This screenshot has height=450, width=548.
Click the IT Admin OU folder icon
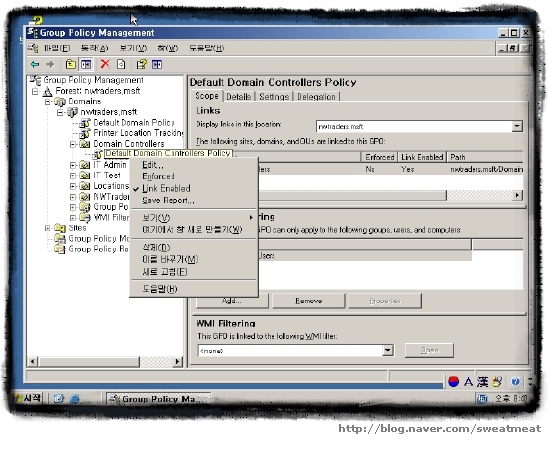(85, 165)
